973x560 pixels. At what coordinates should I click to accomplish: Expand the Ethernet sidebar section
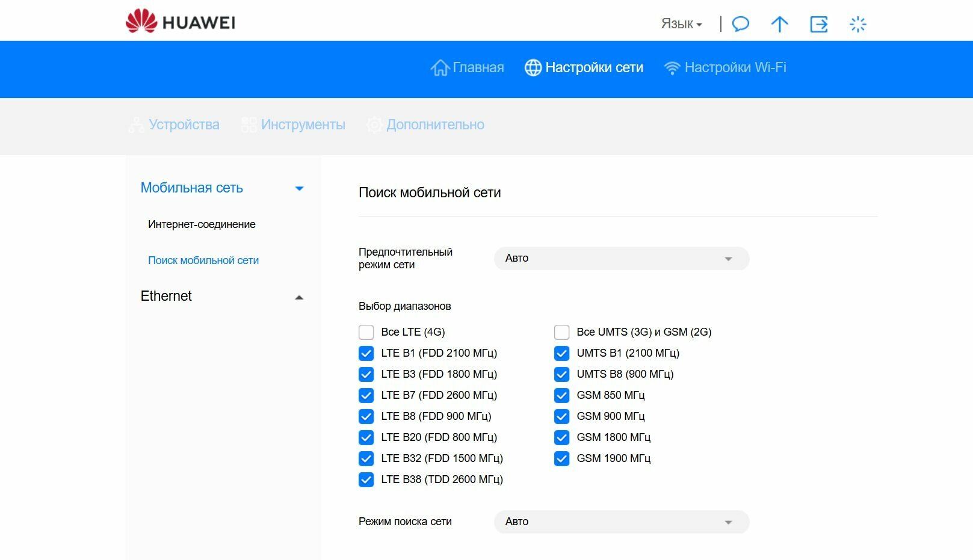click(221, 297)
